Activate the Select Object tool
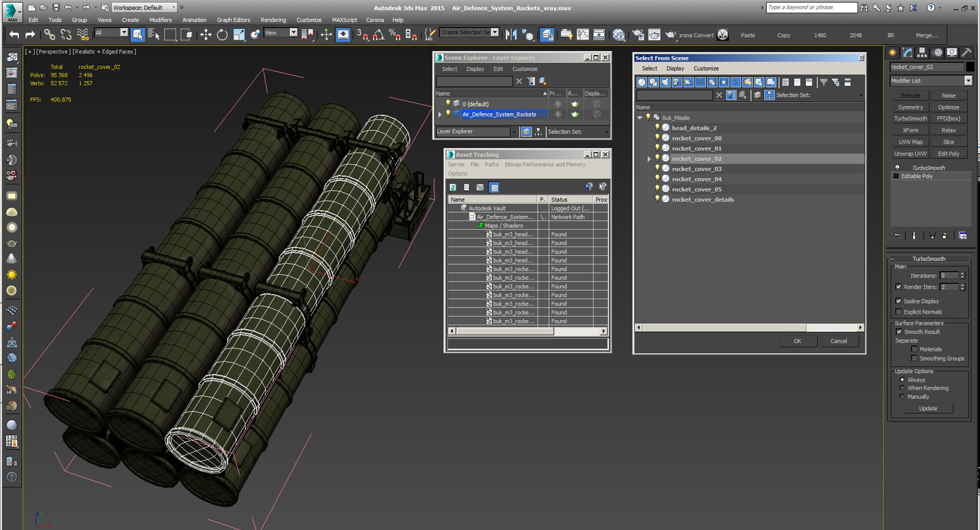 tap(138, 34)
